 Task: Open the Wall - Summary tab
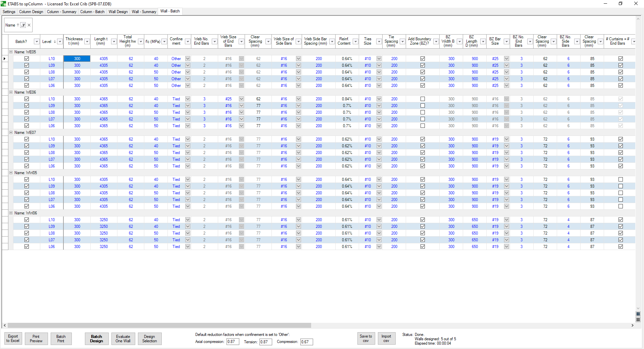144,12
